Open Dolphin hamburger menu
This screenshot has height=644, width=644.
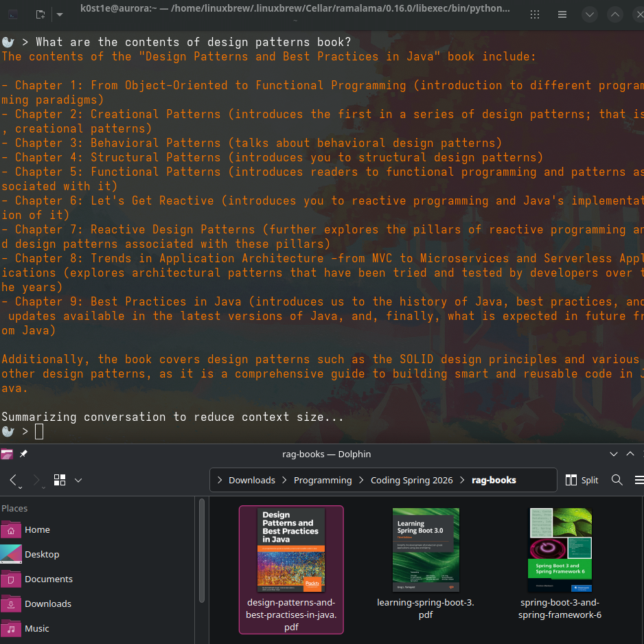(x=639, y=480)
